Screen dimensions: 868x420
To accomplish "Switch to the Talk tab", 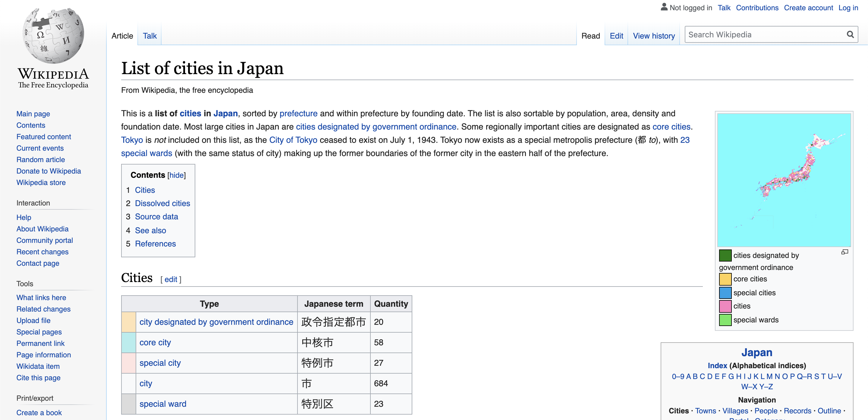I will pos(149,36).
